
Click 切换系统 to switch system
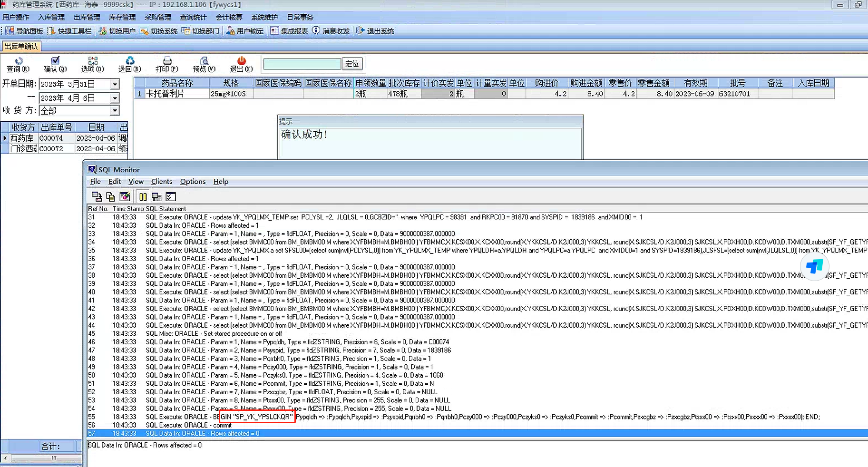pos(159,31)
